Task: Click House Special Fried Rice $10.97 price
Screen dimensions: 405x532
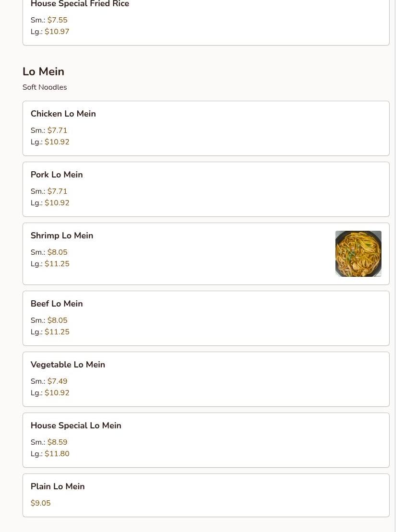Action: [x=57, y=32]
